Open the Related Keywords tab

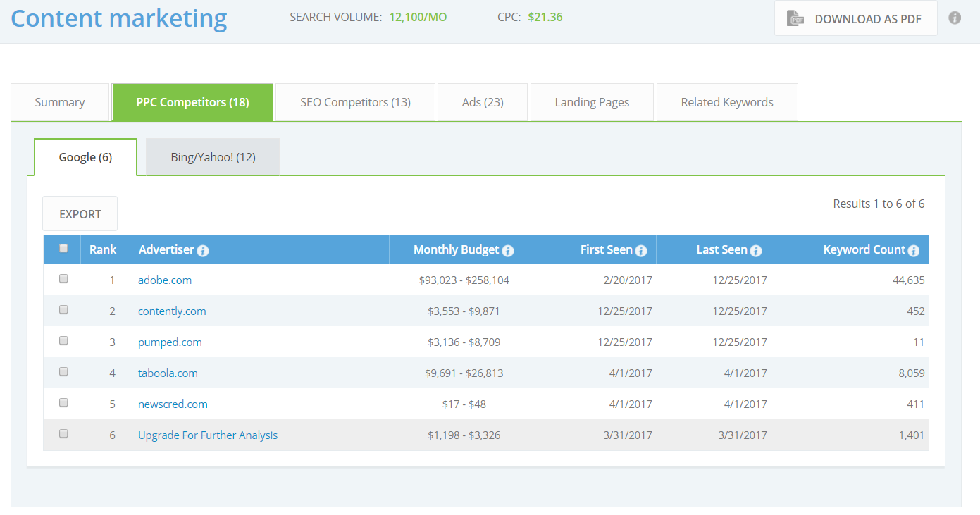pyautogui.click(x=727, y=103)
